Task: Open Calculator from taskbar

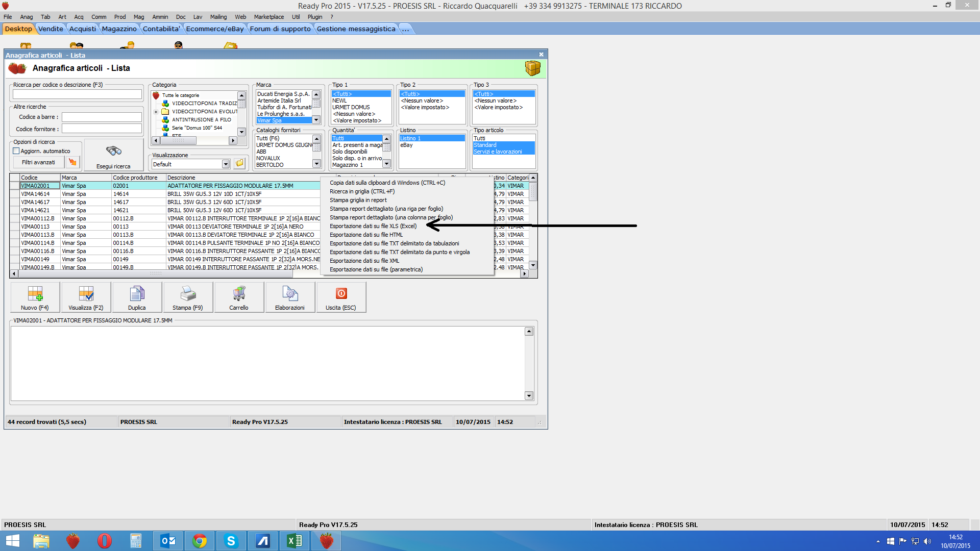Action: point(136,541)
